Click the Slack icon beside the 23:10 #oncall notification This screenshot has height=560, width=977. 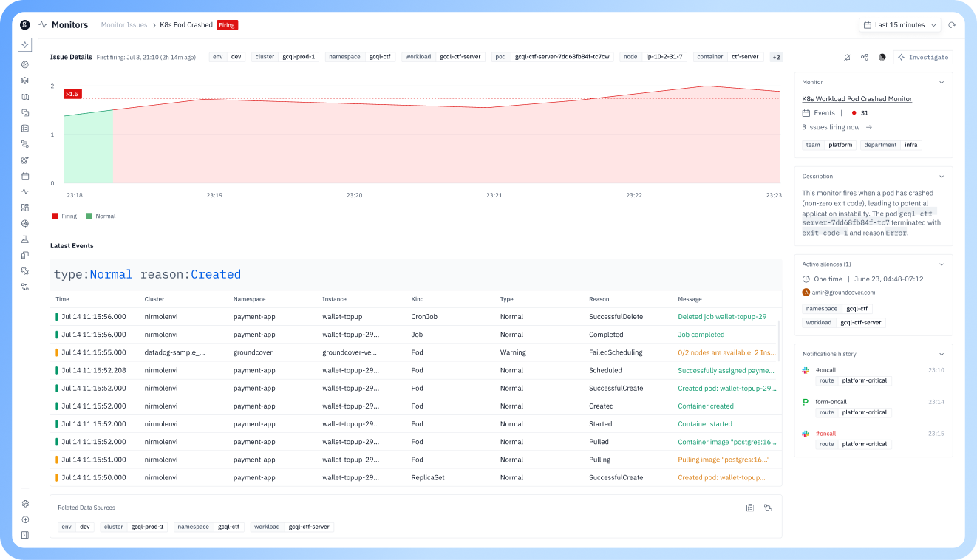click(x=806, y=370)
